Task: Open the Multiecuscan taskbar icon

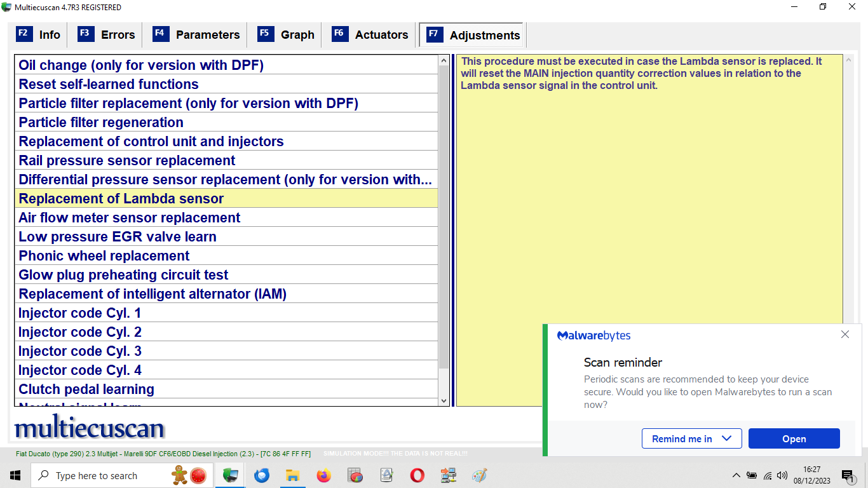Action: pos(230,475)
